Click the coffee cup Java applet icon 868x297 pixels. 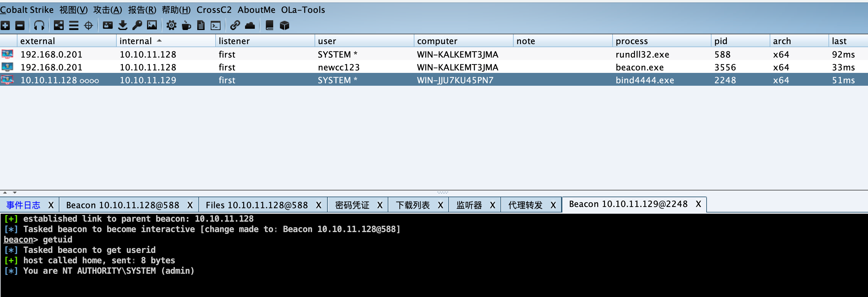pos(186,25)
